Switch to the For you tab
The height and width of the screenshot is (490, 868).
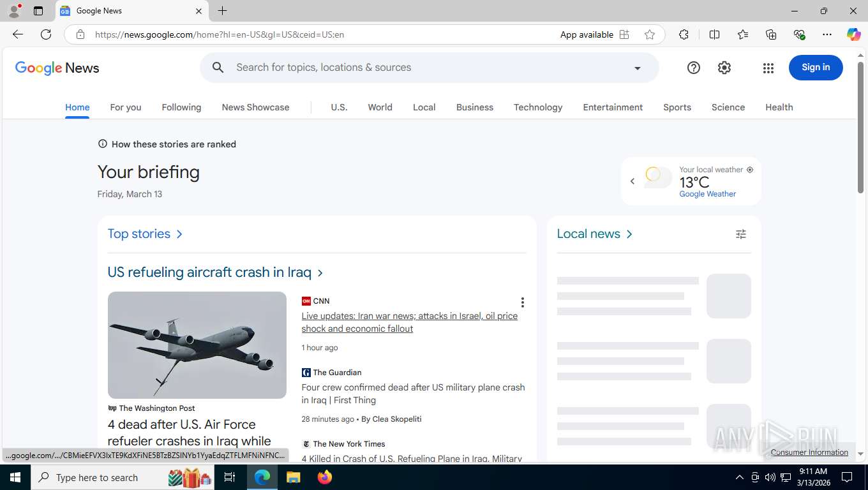coord(126,107)
